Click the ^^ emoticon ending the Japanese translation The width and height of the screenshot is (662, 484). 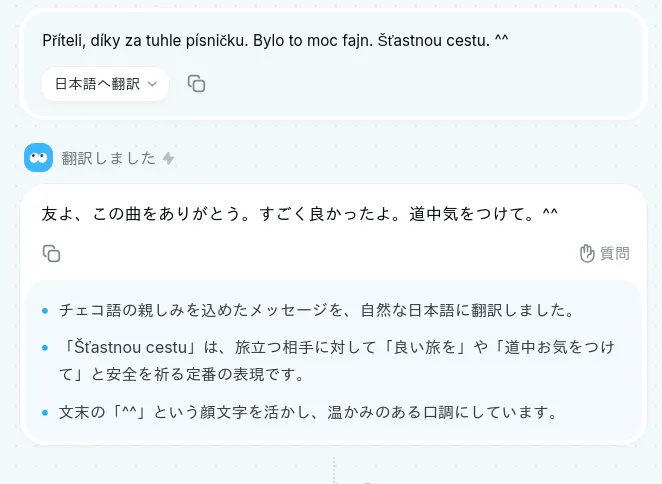pyautogui.click(x=549, y=214)
